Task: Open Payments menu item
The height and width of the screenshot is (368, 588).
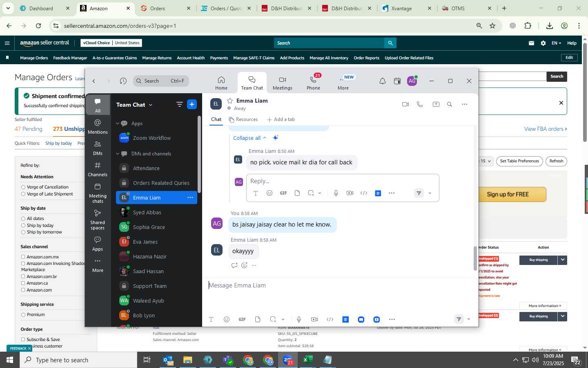Action: pyautogui.click(x=219, y=58)
